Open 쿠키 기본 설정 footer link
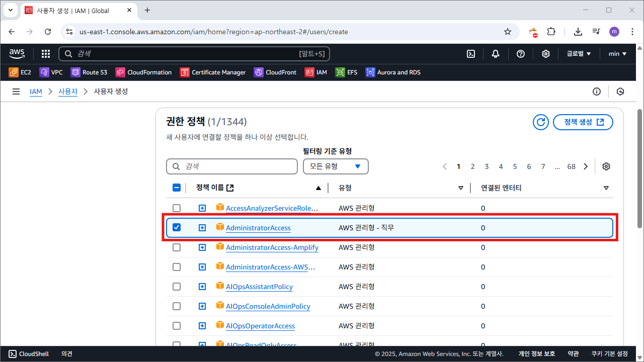Viewport: 644px width, 362px height. click(610, 354)
